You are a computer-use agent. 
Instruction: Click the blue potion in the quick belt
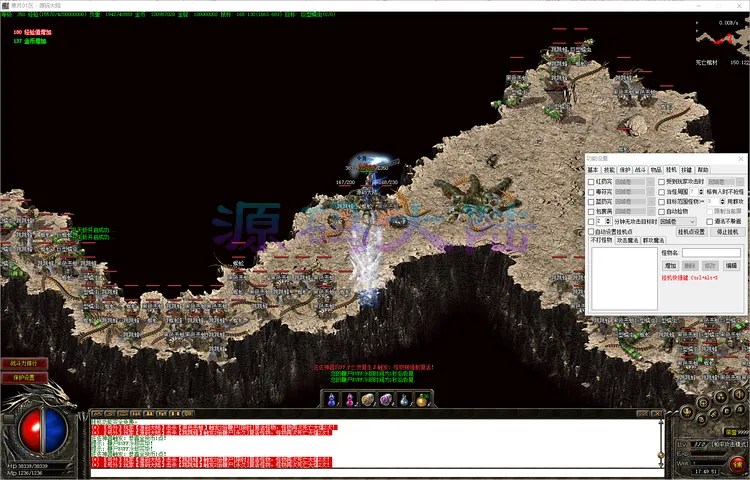pyautogui.click(x=333, y=400)
